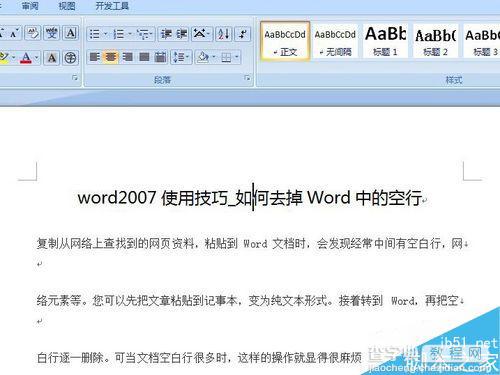Open font color dropdown arrow

36,58
